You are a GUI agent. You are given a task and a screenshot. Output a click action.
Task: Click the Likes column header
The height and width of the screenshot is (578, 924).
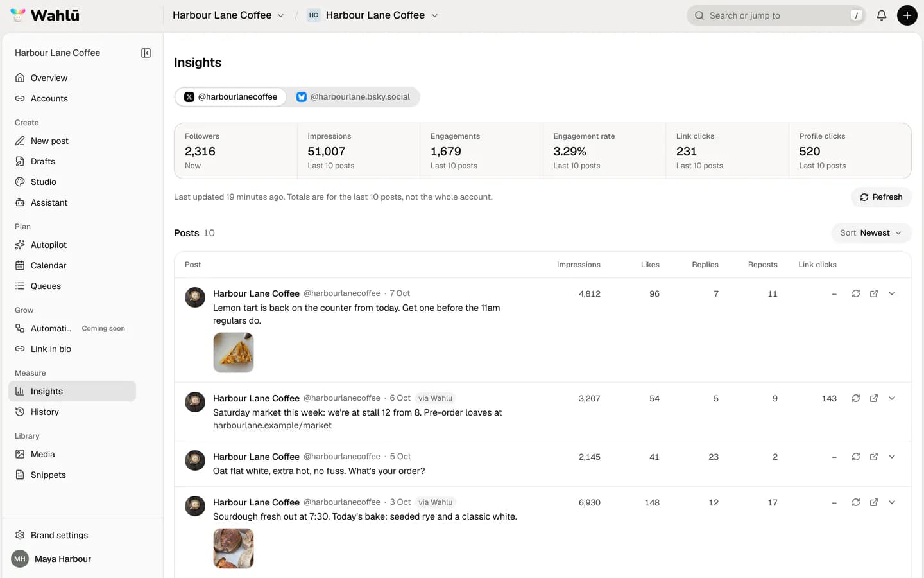point(650,265)
